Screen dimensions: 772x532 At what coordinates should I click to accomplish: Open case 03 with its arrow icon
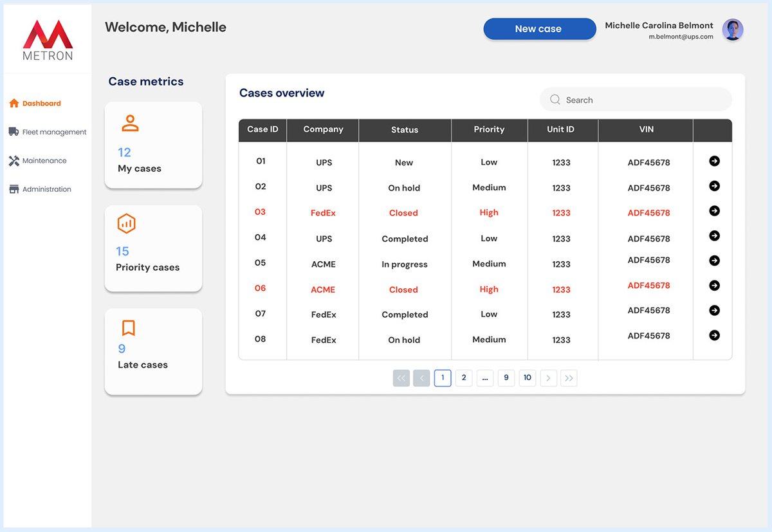coord(714,210)
